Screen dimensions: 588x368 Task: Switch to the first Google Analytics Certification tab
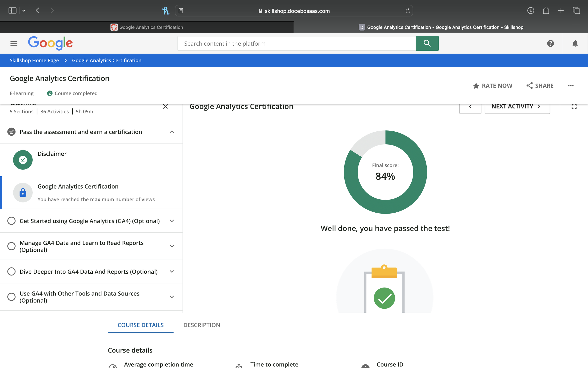(x=147, y=27)
